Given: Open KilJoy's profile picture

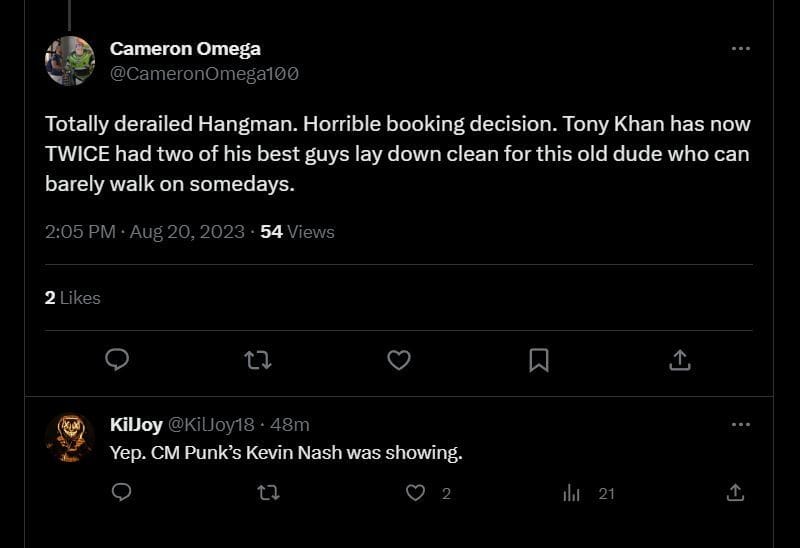Looking at the screenshot, I should pos(70,437).
